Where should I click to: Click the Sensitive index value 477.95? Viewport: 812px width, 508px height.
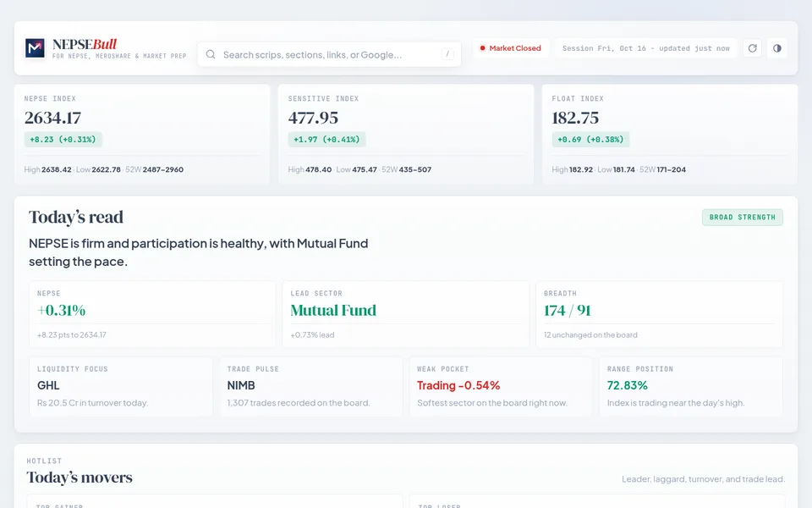point(313,119)
